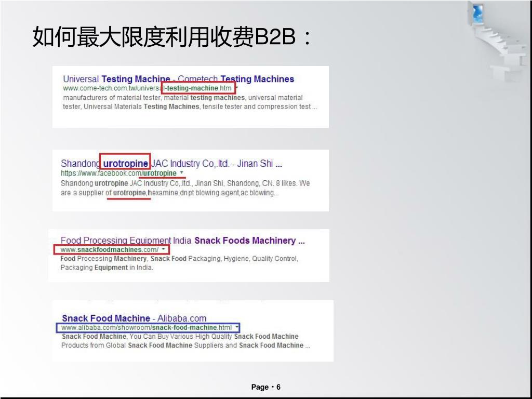This screenshot has height=399, width=532.
Task: Click the slide heading 如何最大限度利用收费B2B
Action: (171, 36)
